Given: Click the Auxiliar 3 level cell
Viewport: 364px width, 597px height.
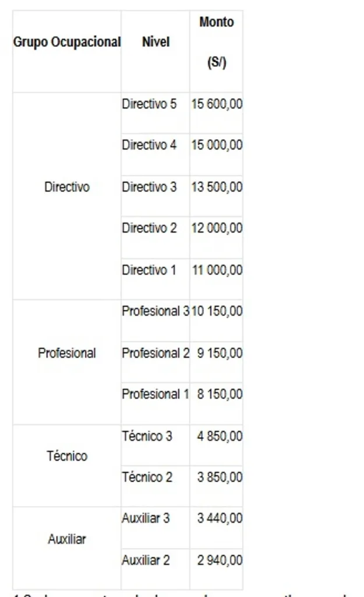Looking at the screenshot, I should 156,527.
